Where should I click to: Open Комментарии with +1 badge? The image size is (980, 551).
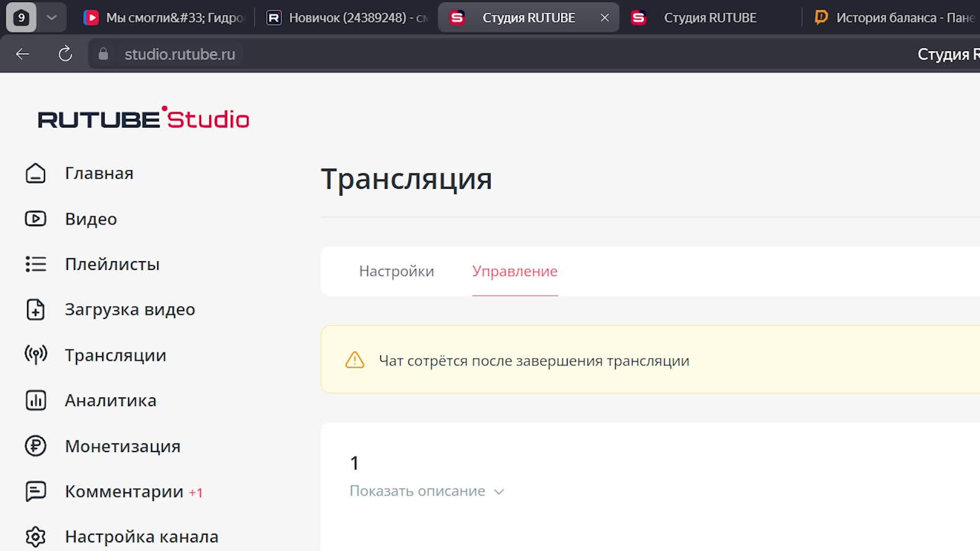134,491
